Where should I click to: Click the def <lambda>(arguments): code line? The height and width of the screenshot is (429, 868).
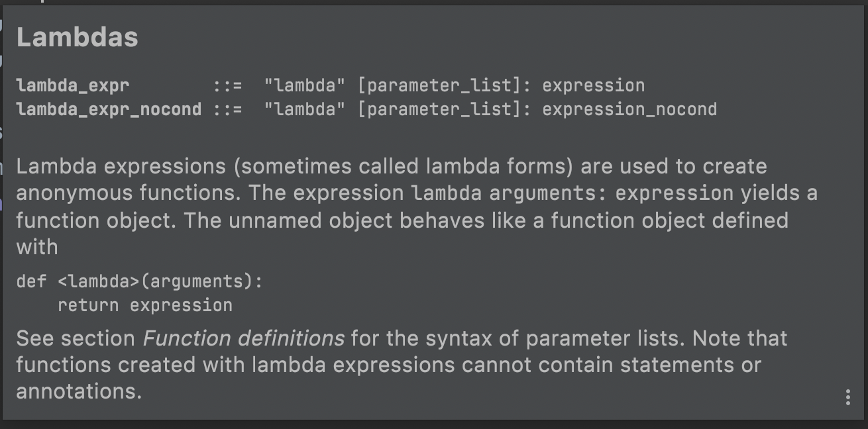(140, 281)
